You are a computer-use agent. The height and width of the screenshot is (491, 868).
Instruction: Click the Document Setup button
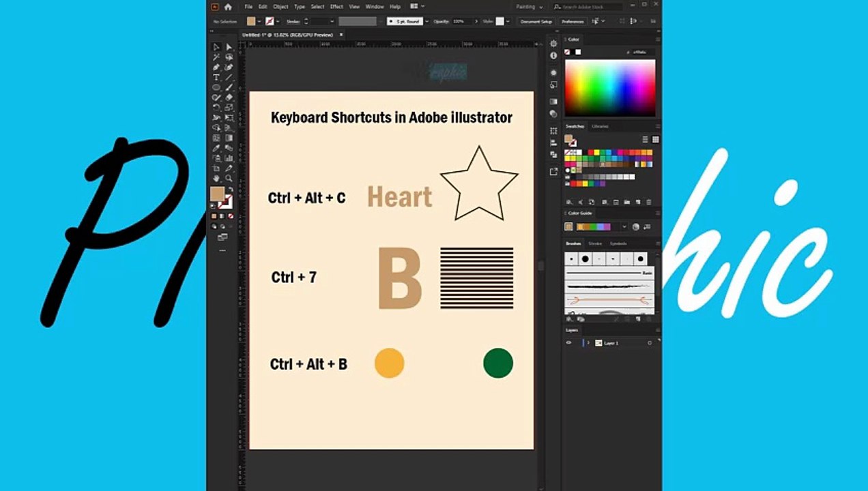point(536,22)
